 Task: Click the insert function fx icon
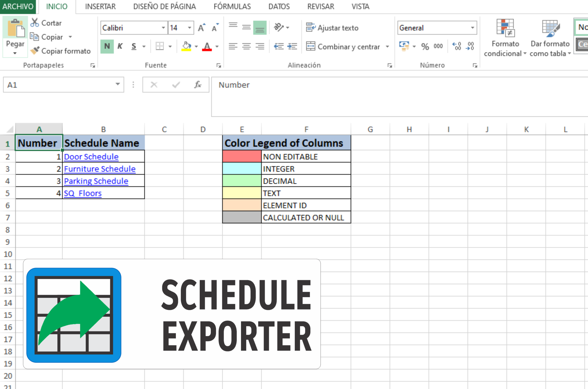198,85
